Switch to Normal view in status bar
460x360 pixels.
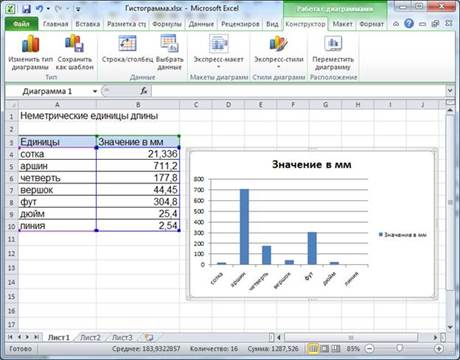pos(313,349)
